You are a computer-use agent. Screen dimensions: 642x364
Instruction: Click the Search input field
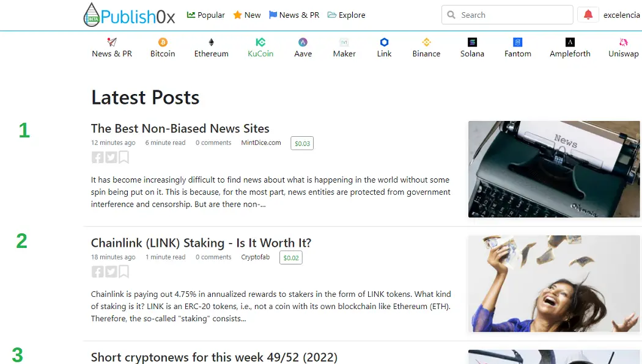507,15
